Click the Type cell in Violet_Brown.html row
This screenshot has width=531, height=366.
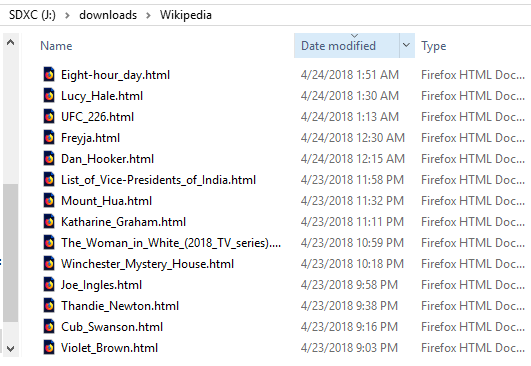(473, 348)
